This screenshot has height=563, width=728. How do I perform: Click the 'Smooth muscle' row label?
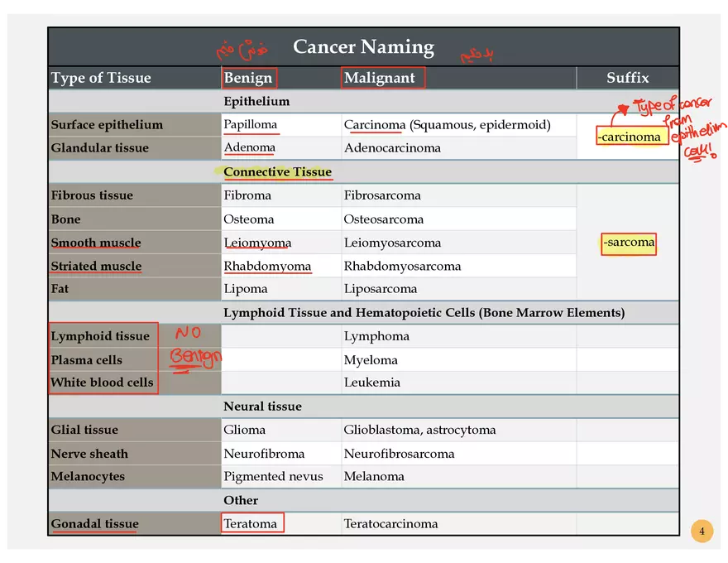[x=96, y=243]
